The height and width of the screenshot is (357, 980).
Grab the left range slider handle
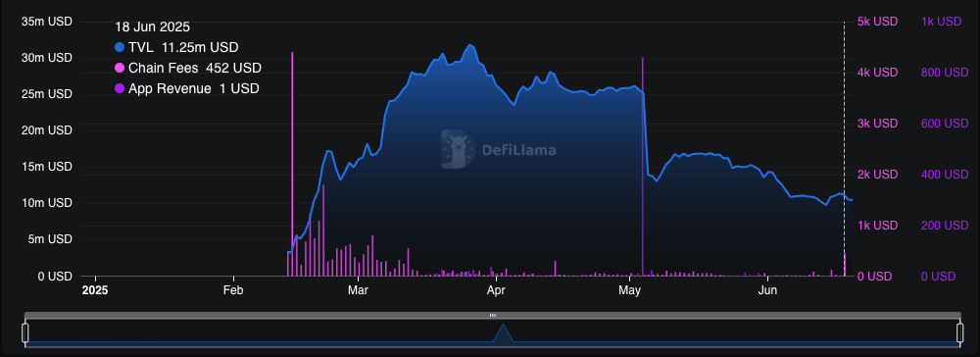(x=25, y=333)
